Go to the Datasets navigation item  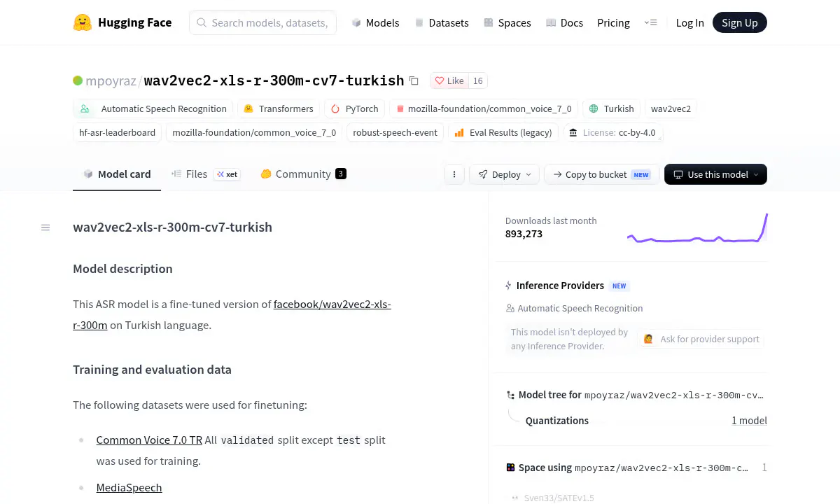tap(442, 22)
